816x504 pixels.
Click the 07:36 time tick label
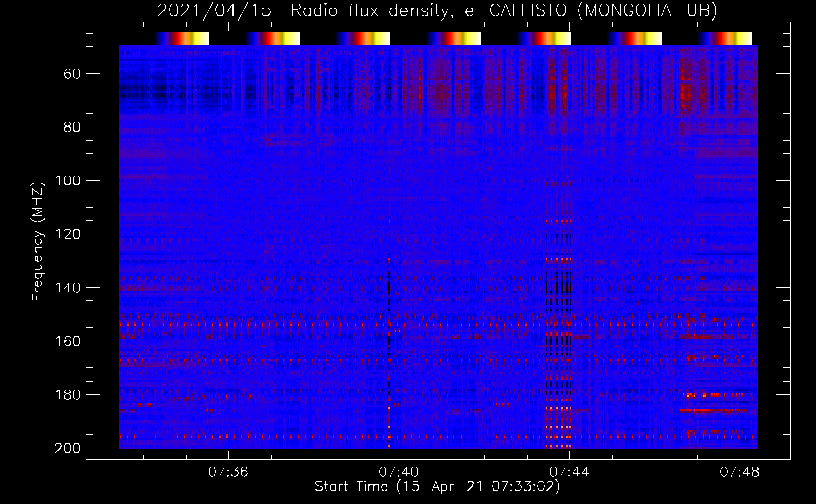(x=228, y=472)
